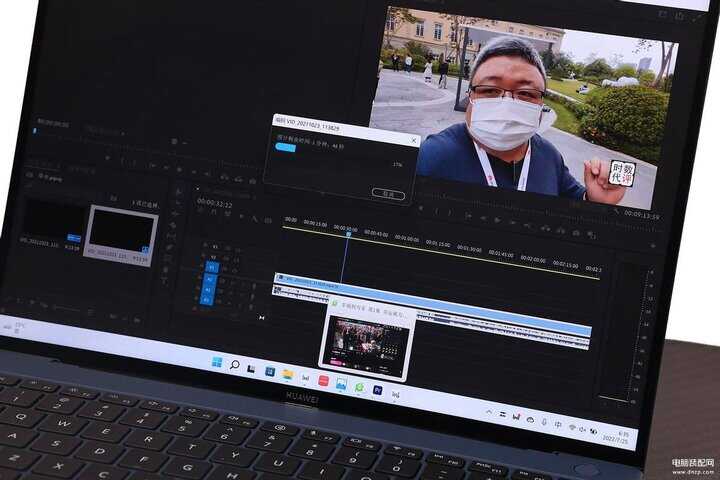Open File Explorer from the taskbar

[288, 374]
